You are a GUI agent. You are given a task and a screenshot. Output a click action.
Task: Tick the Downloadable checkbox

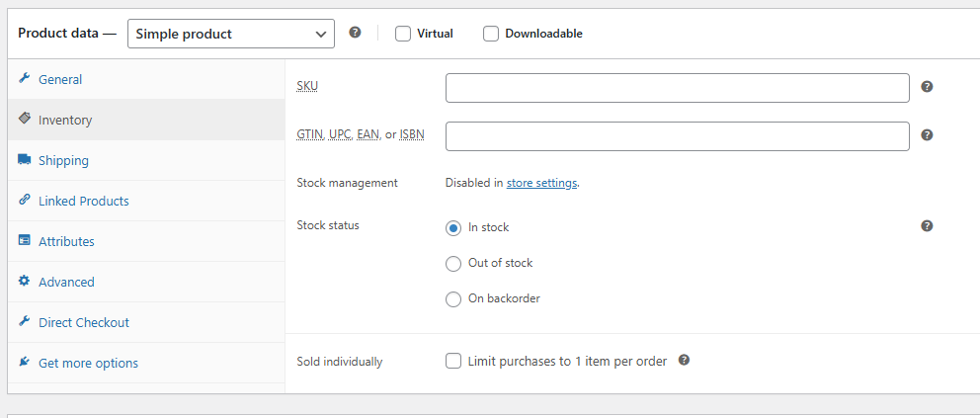491,34
